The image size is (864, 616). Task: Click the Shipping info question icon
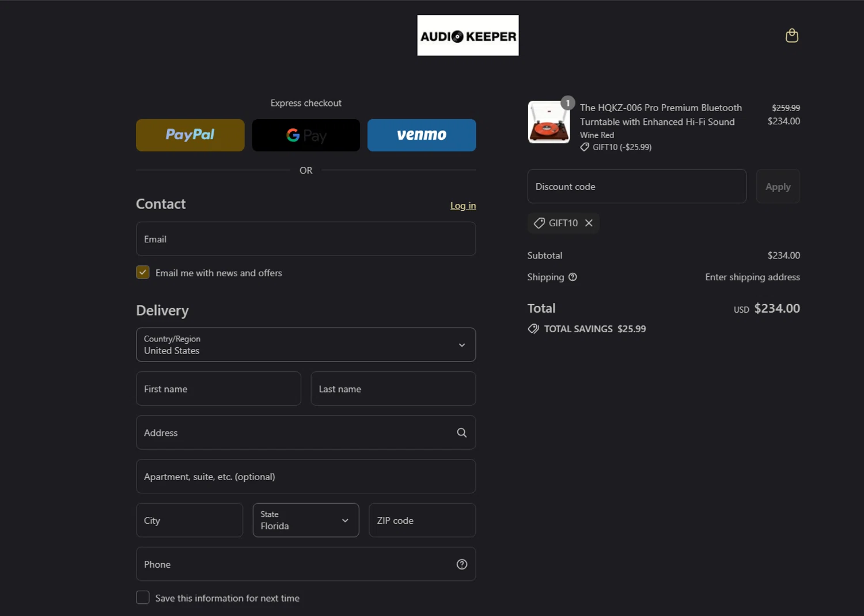[x=573, y=277]
